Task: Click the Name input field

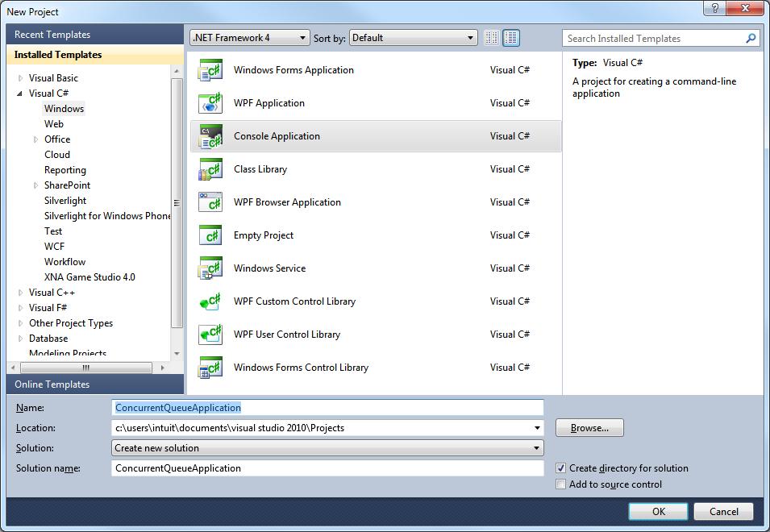Action: coord(327,408)
